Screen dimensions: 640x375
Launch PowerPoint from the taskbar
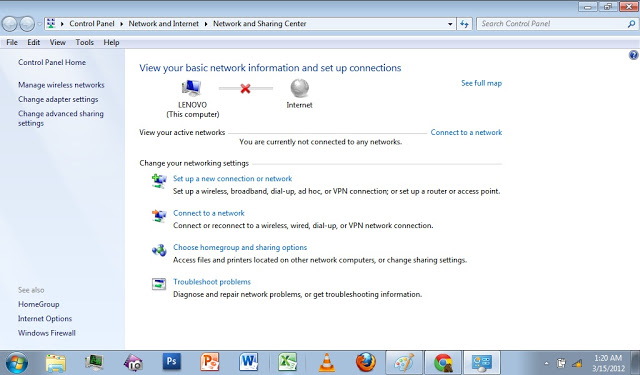(x=210, y=362)
